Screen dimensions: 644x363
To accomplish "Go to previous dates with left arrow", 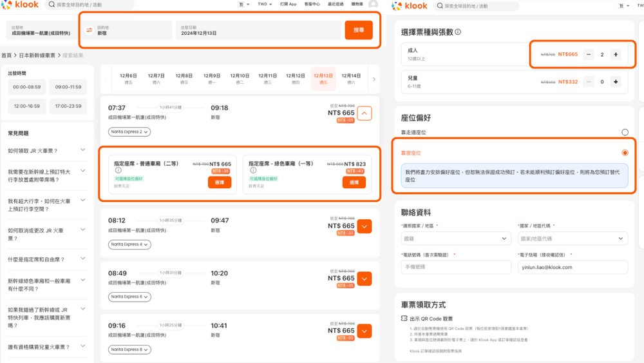I will [x=106, y=79].
